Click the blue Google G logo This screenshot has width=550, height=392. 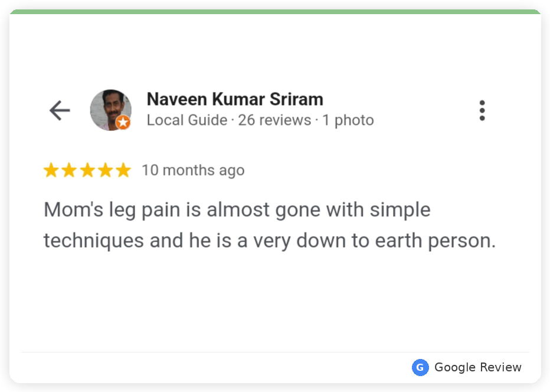tap(420, 367)
